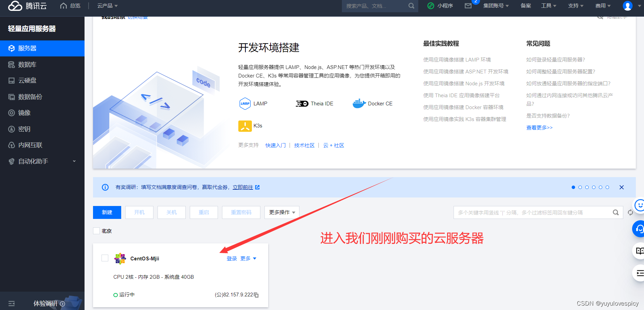Click the Docker CE whale icon
This screenshot has height=310, width=644.
click(359, 103)
